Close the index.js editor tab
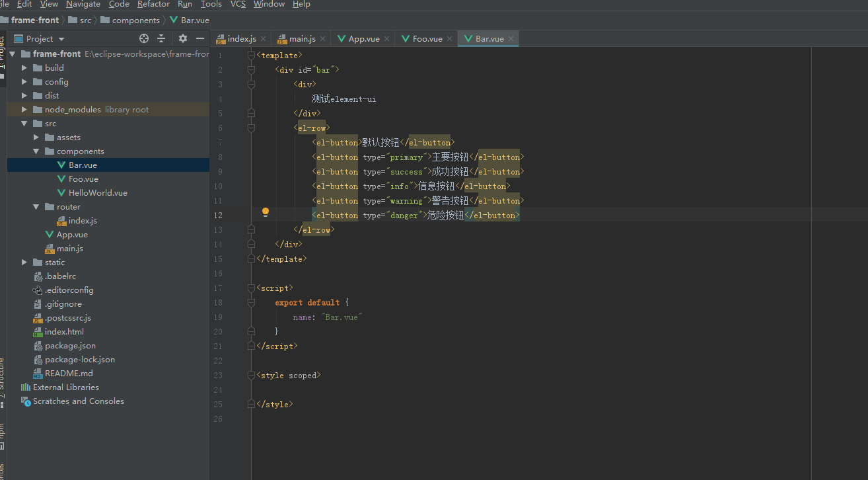The width and height of the screenshot is (868, 480). click(263, 39)
